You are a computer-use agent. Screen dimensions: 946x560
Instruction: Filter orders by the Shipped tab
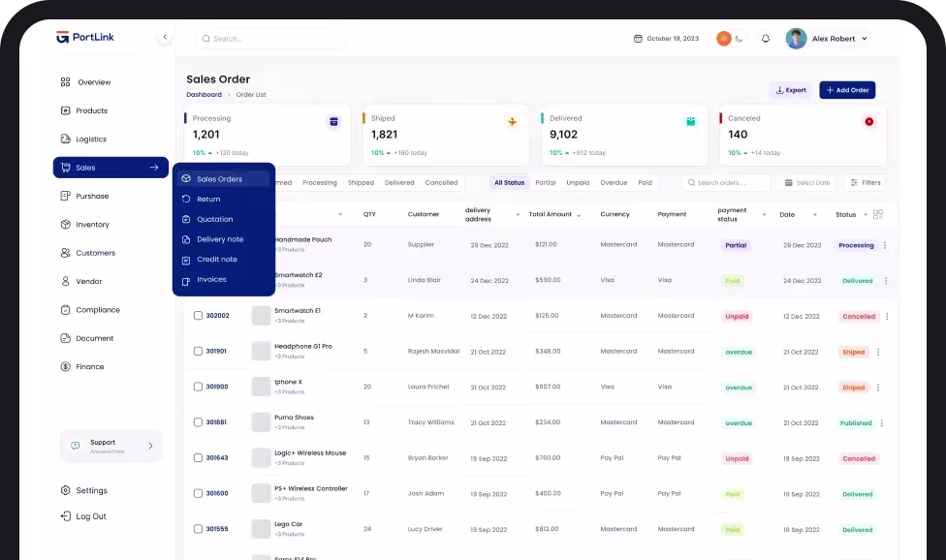pos(361,183)
